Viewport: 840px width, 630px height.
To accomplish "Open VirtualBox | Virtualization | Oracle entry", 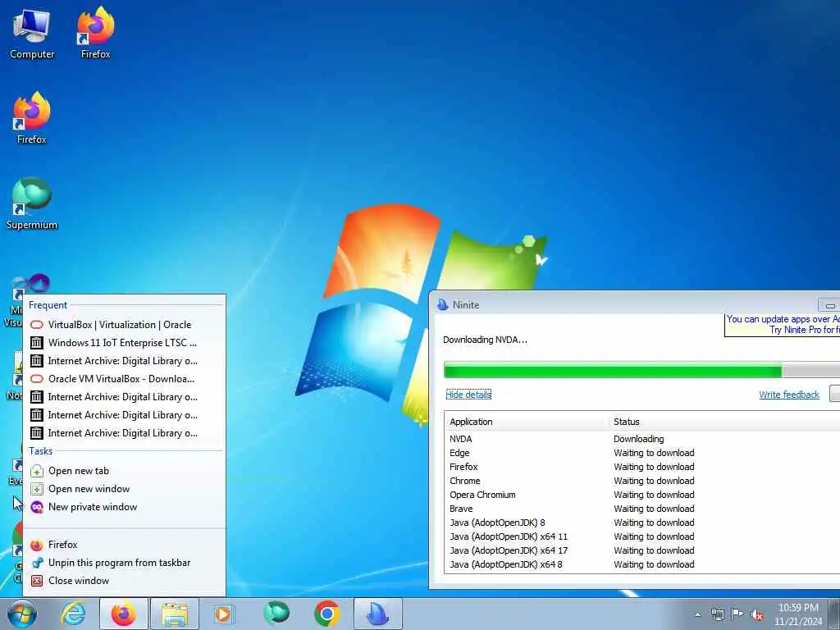I will click(124, 325).
